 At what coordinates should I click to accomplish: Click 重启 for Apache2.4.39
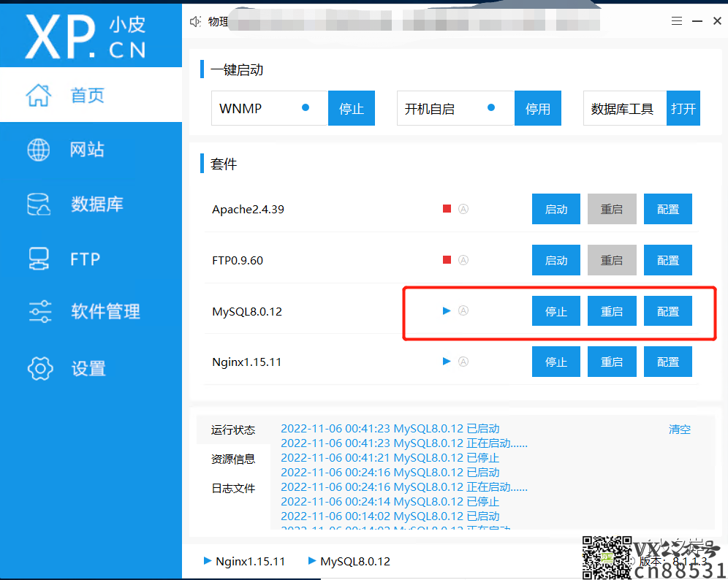(612, 209)
